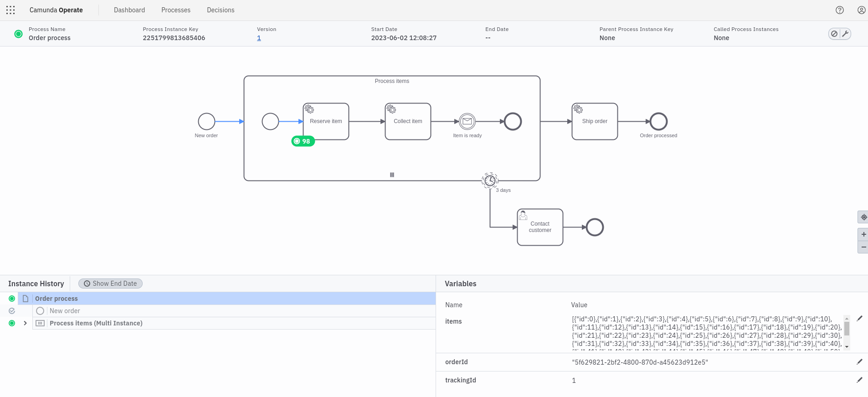
Task: Open the Dashboard tab
Action: [129, 10]
